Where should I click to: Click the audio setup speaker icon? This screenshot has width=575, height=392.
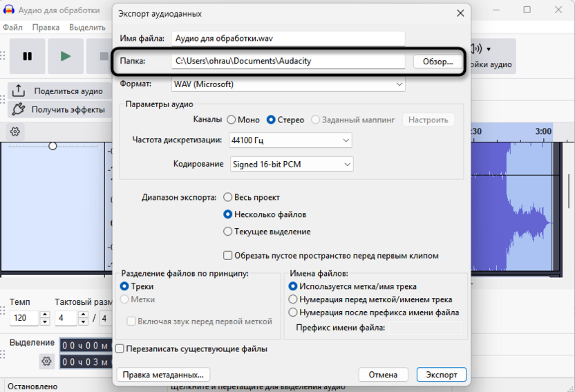tap(476, 48)
